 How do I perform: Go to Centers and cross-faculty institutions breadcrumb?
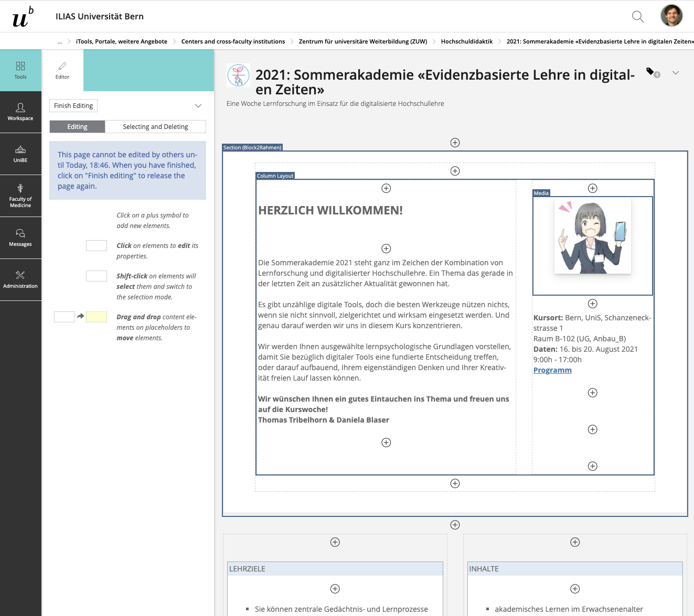(x=233, y=41)
